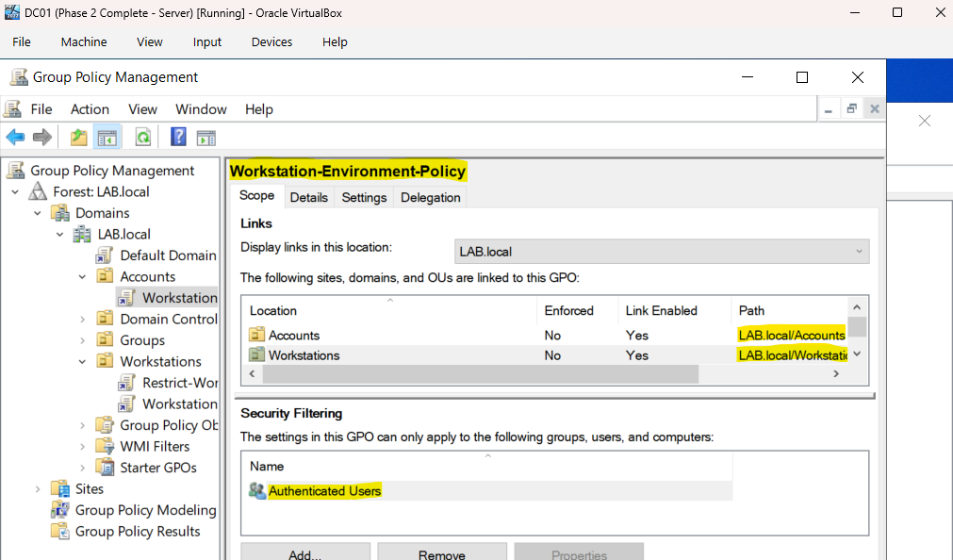Toggle the Show/Hide Console Tree icon
953x560 pixels.
[107, 138]
